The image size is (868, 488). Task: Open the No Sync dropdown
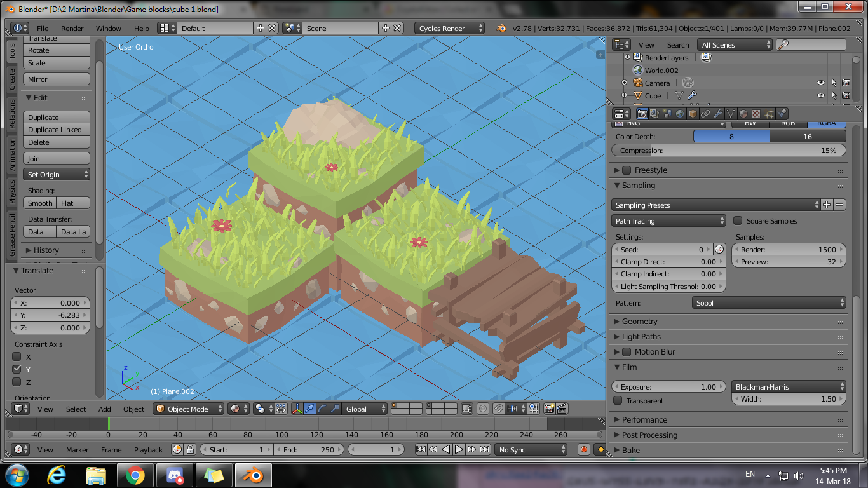pyautogui.click(x=531, y=449)
